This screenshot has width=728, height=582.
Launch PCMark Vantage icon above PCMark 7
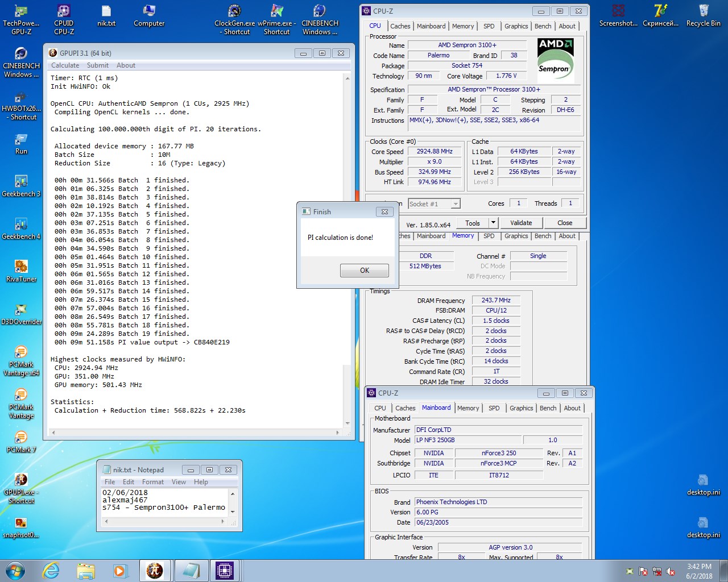point(21,402)
